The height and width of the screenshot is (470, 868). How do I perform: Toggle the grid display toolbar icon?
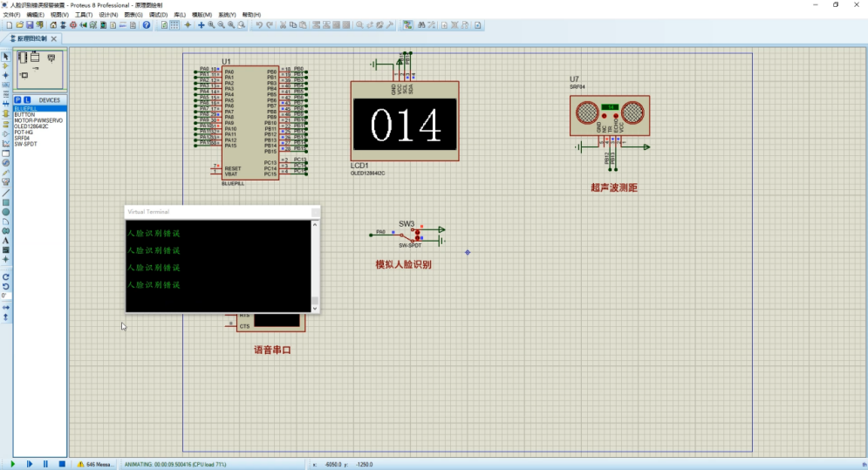point(174,25)
